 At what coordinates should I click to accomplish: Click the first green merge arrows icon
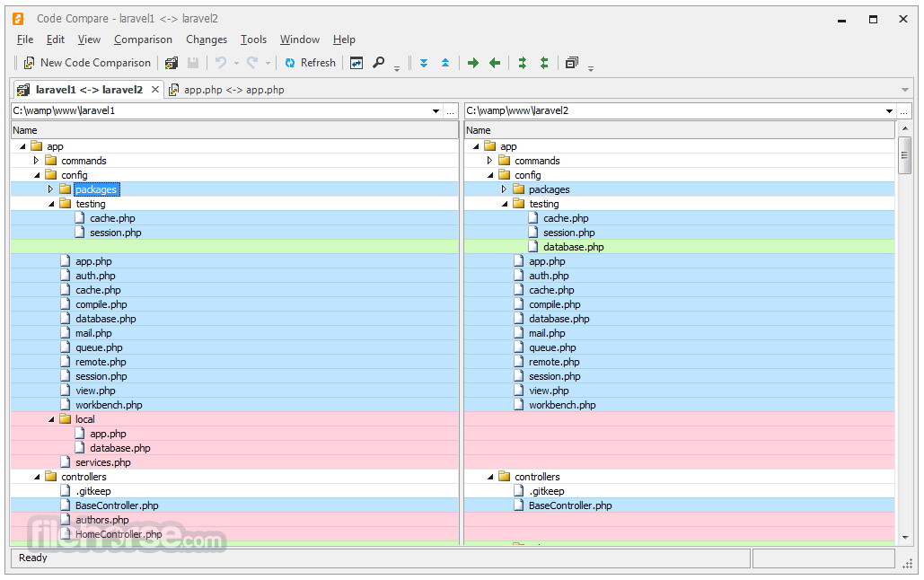(x=522, y=63)
